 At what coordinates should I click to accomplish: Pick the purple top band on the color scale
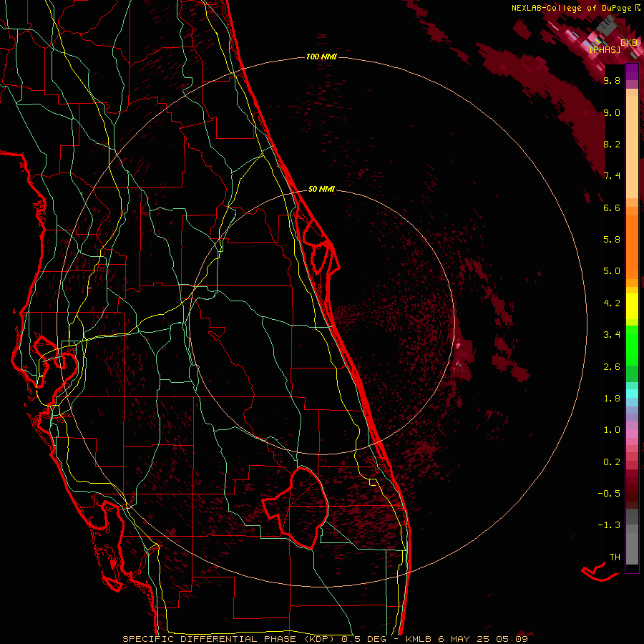click(632, 72)
